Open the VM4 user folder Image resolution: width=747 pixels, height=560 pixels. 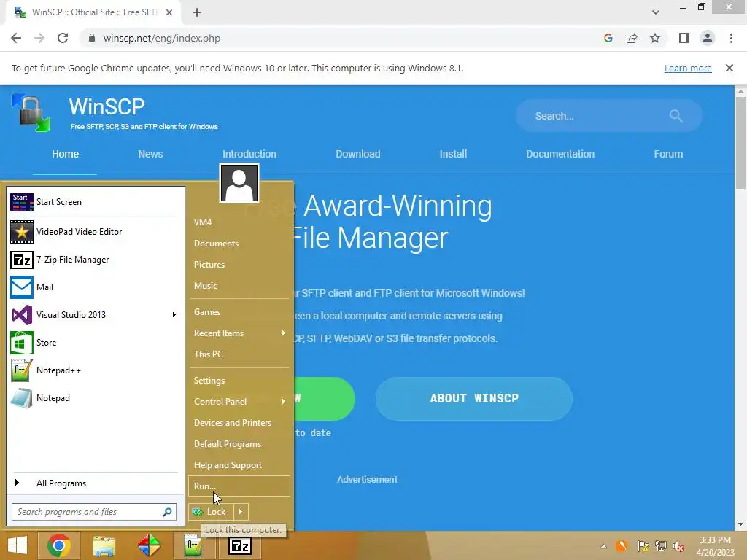pyautogui.click(x=203, y=222)
